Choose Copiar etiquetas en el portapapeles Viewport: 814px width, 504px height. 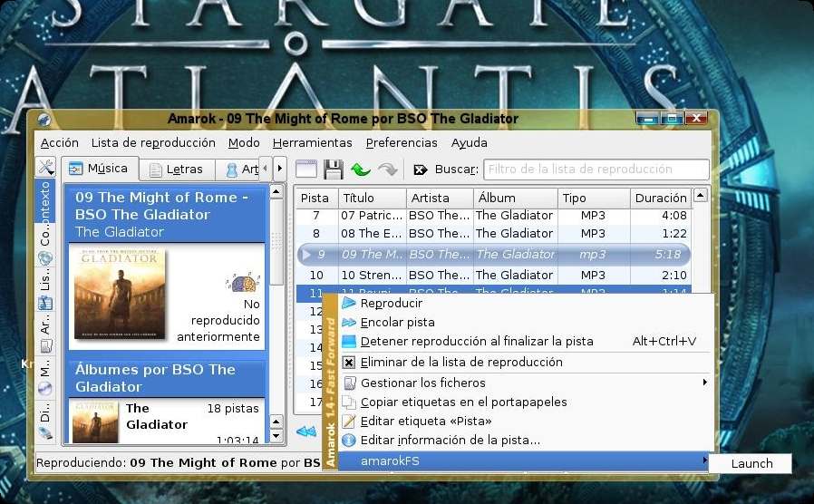coord(524,402)
